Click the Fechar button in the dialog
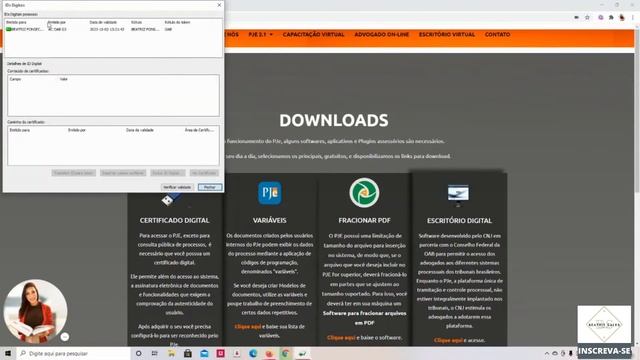 pyautogui.click(x=210, y=187)
